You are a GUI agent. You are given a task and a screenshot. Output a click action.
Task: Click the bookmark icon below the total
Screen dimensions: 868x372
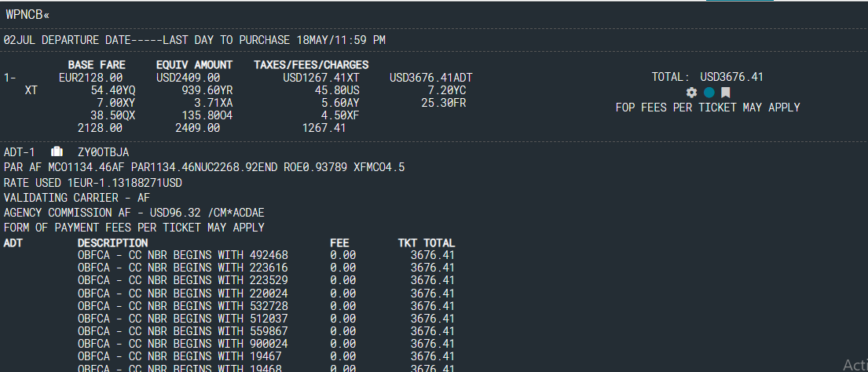726,93
